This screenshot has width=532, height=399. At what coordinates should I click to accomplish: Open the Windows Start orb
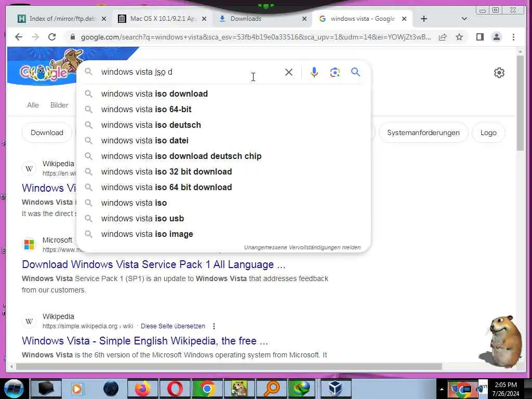[x=14, y=389]
